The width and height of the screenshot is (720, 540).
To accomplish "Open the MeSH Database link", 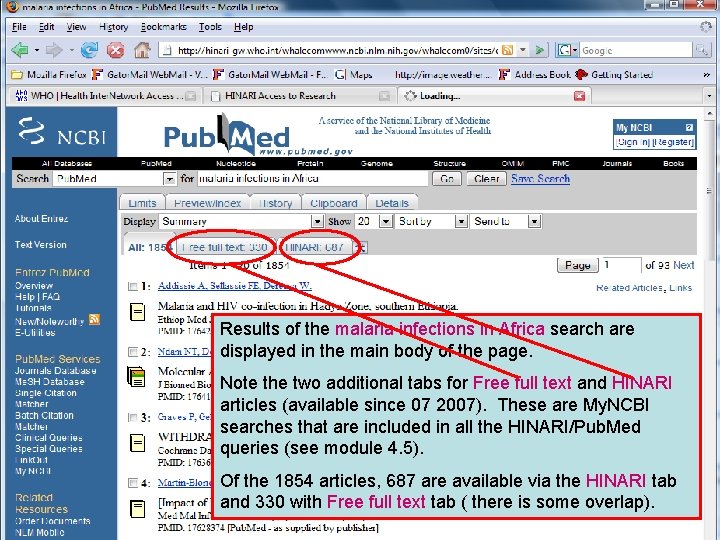I will click(x=50, y=382).
